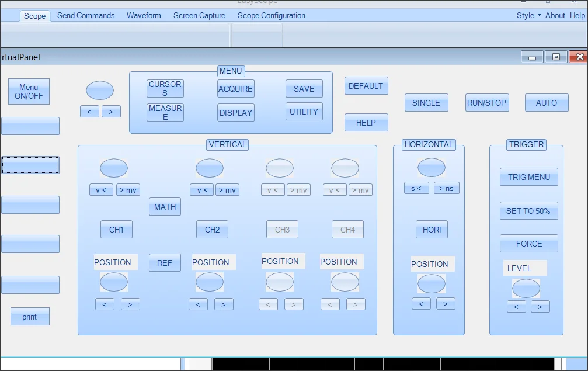
Task: Click trigger level right arrow button
Action: pyautogui.click(x=540, y=307)
